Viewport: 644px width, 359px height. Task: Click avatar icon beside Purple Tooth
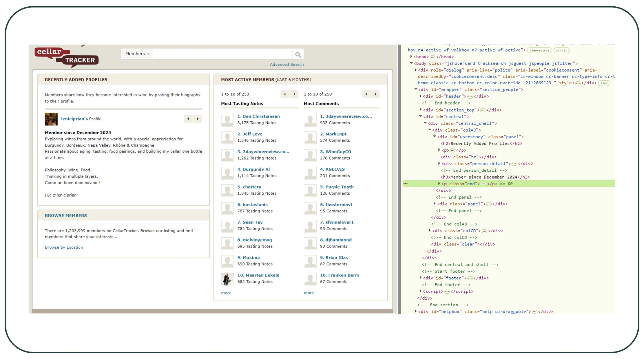(310, 191)
